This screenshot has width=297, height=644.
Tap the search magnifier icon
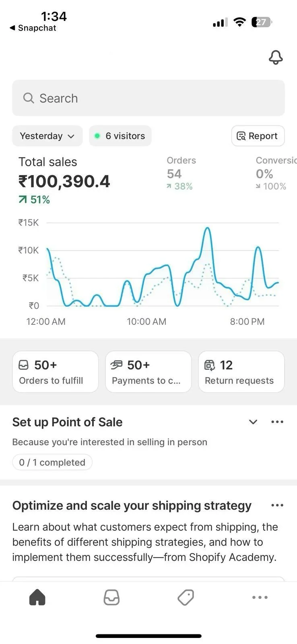28,98
